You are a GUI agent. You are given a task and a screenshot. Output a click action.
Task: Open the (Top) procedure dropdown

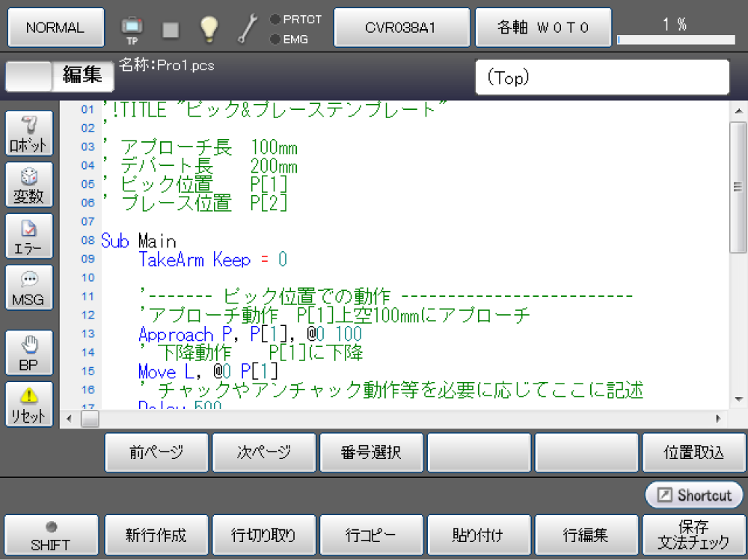coord(601,78)
